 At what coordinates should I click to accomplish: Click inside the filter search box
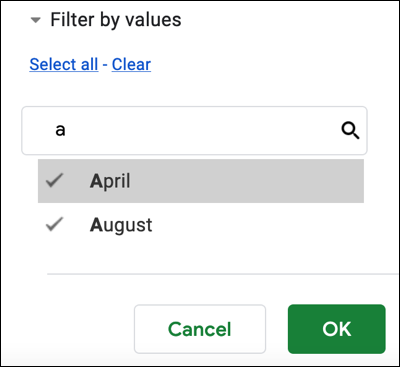click(x=194, y=131)
